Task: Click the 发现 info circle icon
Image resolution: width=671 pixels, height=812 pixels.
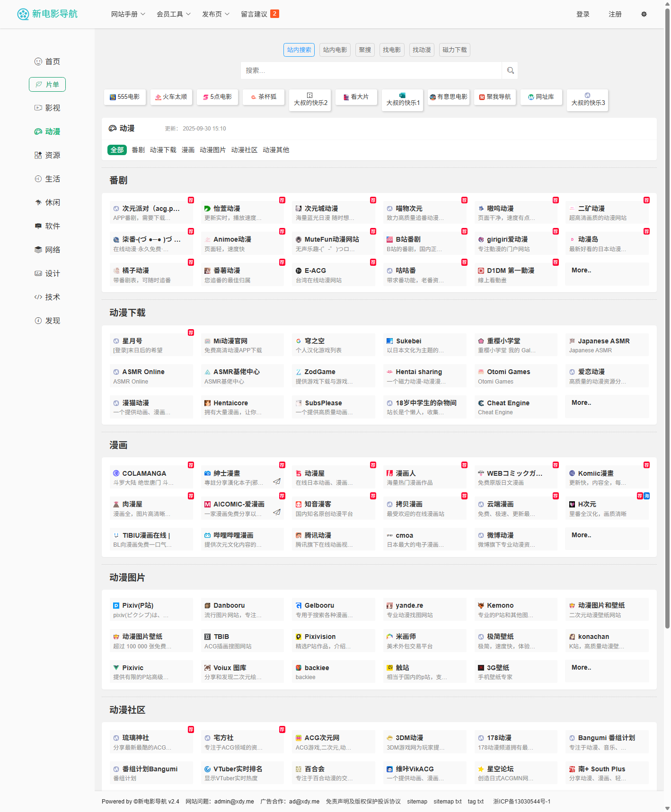Action: 38,321
